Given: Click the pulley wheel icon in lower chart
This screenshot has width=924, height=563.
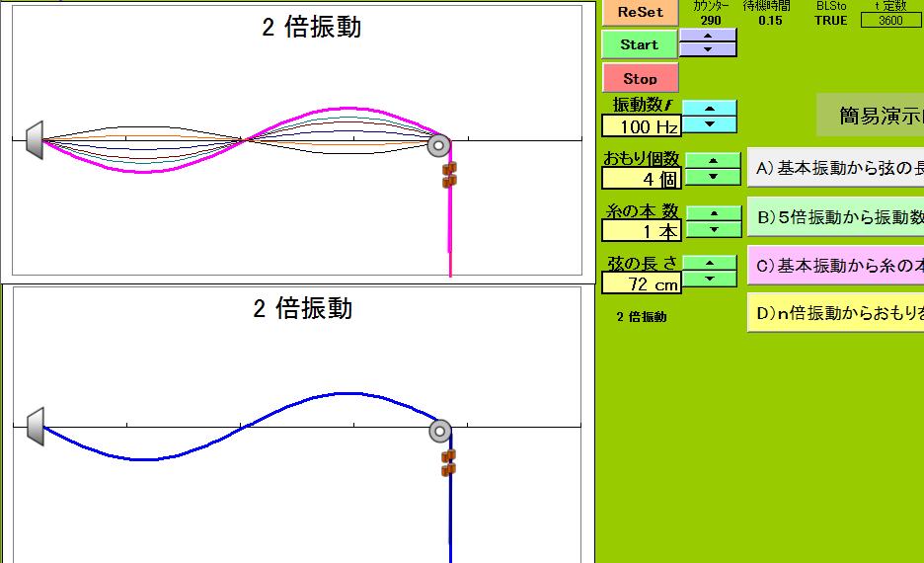Looking at the screenshot, I should coord(440,432).
